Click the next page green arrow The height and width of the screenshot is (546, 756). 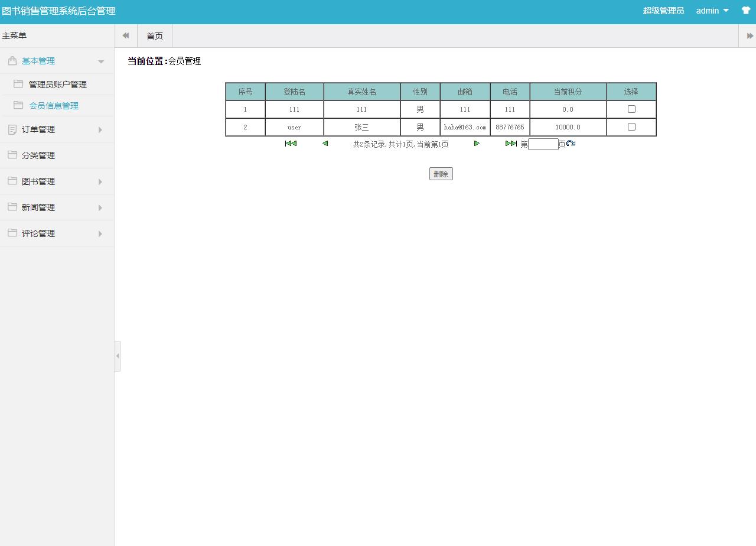pos(477,144)
